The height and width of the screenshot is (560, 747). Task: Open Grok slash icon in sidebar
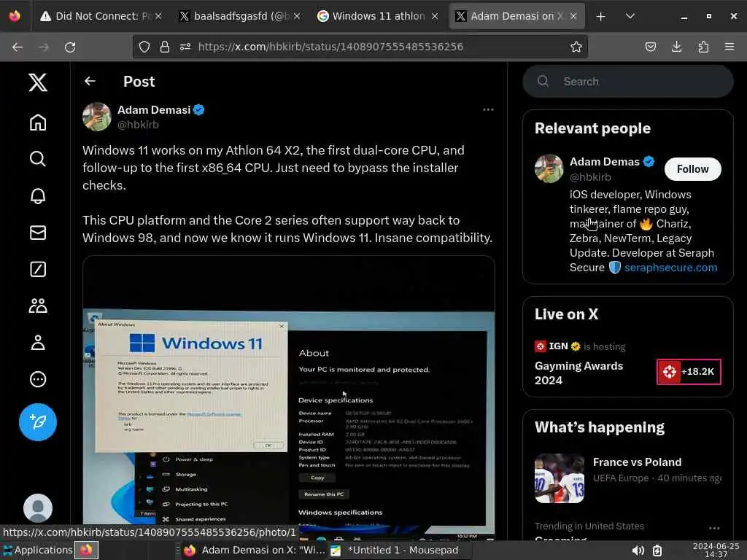[x=38, y=269]
